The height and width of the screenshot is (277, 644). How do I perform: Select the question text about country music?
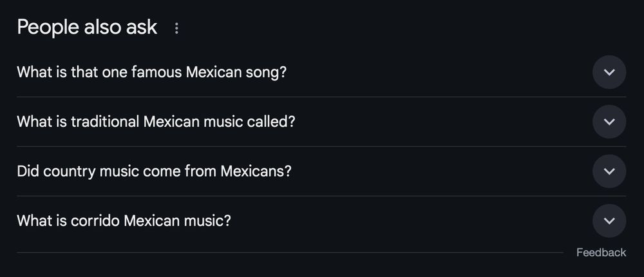(x=154, y=171)
